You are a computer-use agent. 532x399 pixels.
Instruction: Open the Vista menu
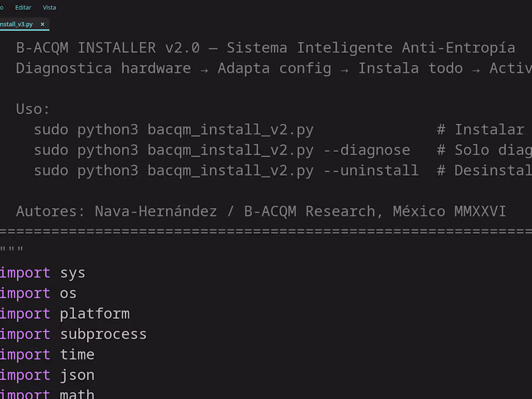click(49, 7)
